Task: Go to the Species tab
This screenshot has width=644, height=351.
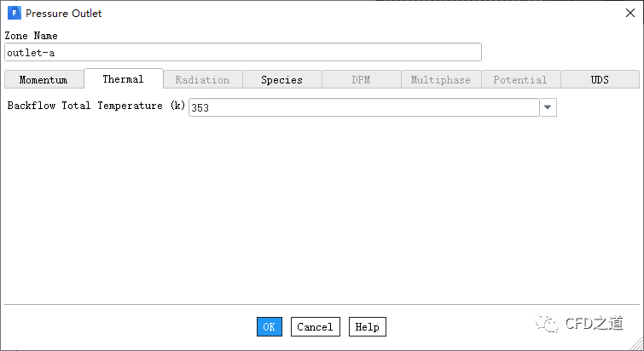Action: click(x=281, y=80)
